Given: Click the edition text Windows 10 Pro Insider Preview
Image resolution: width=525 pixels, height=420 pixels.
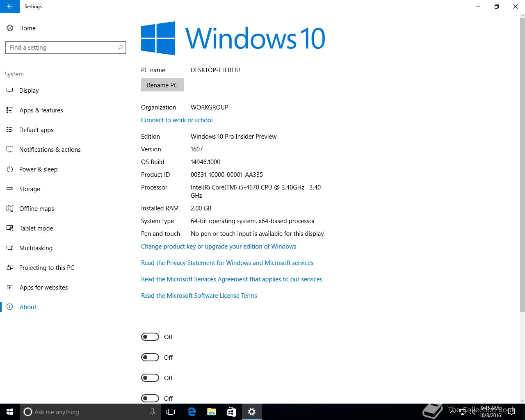Looking at the screenshot, I should (234, 136).
